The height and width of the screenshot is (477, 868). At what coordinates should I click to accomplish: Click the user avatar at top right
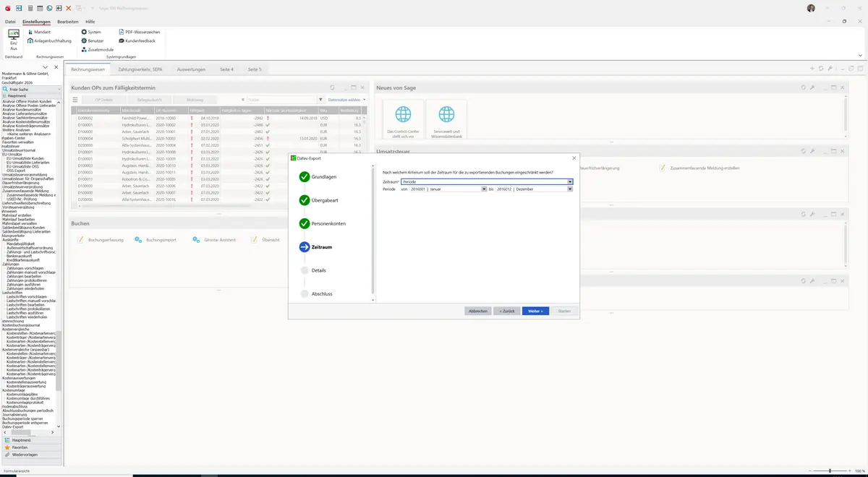pos(810,8)
